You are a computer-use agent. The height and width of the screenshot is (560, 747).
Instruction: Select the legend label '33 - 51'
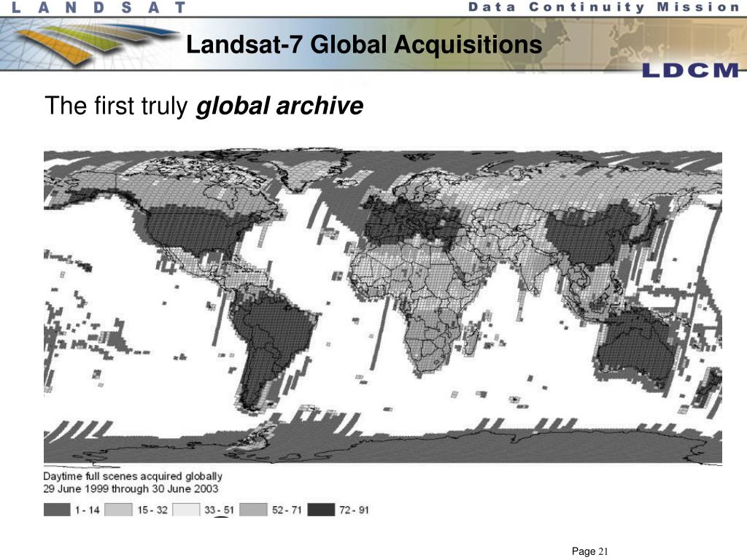[x=219, y=510]
